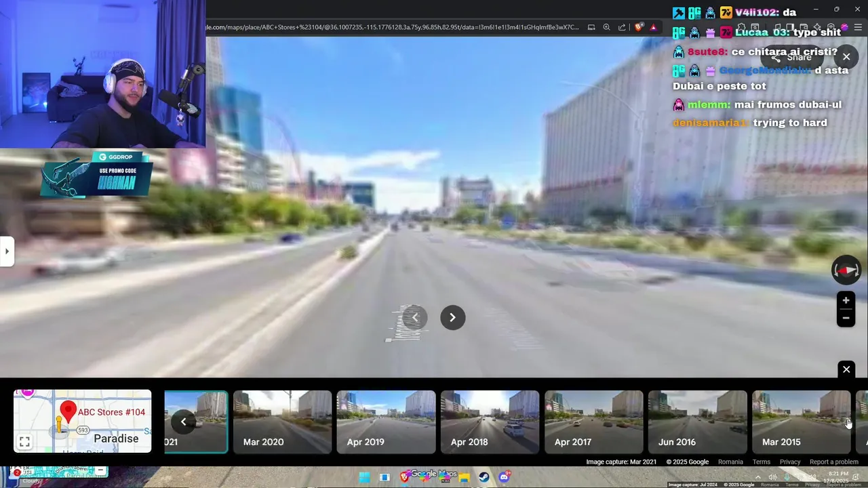Click the browser address bar URL
Viewport: 868px width, 488px height.
coord(393,27)
